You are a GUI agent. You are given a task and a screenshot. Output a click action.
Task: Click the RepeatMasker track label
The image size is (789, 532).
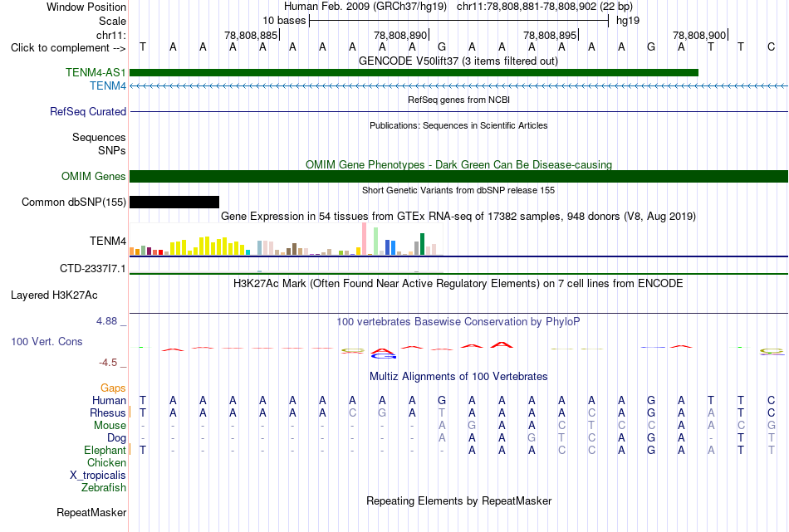[x=91, y=513]
